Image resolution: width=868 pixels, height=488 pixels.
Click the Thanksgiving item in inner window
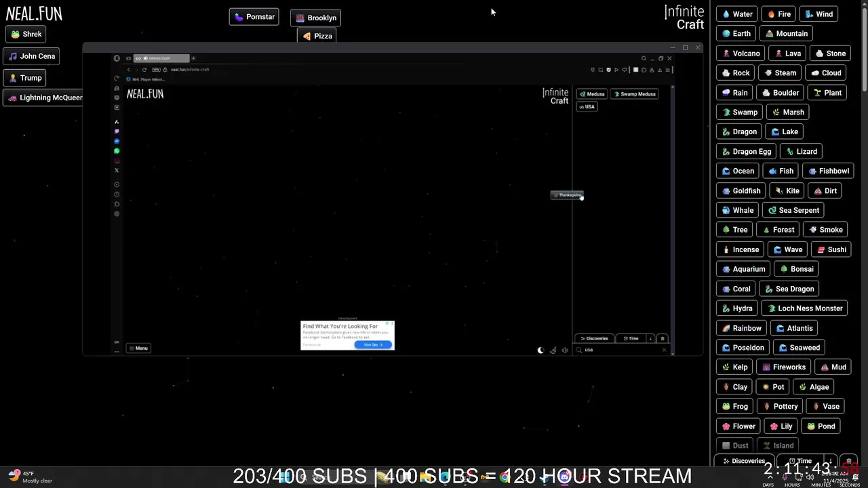click(x=567, y=195)
